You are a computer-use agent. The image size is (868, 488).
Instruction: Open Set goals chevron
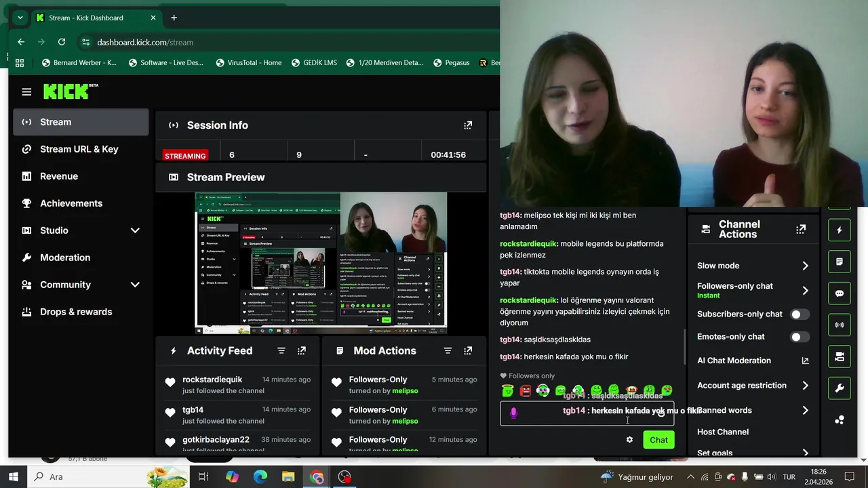[x=805, y=453]
